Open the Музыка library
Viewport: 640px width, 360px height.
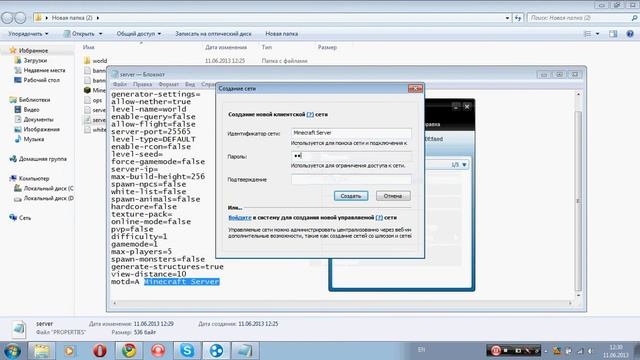point(34,139)
